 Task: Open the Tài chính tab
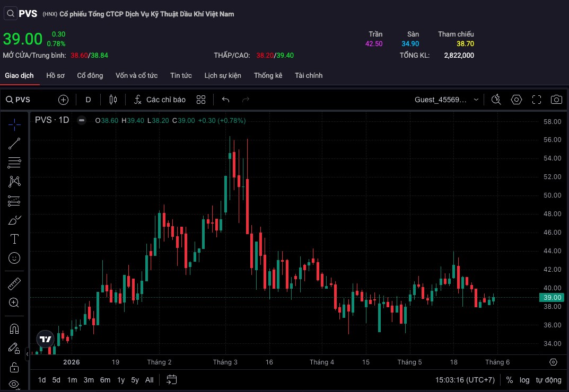(309, 75)
